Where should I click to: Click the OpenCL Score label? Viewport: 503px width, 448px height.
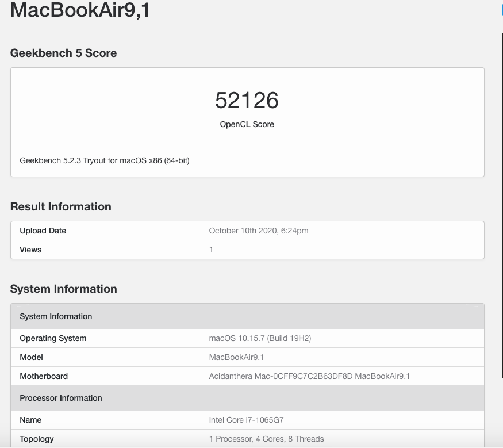[x=247, y=125]
